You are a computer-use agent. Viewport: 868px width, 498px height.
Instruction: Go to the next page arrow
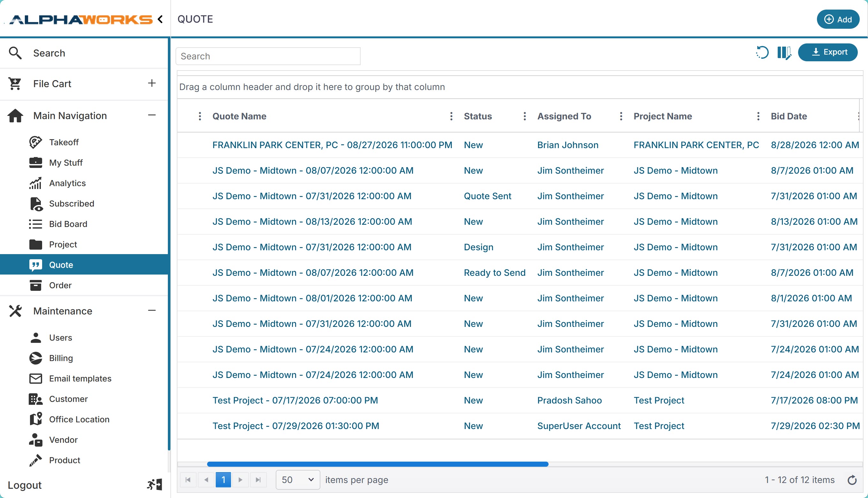(x=240, y=480)
